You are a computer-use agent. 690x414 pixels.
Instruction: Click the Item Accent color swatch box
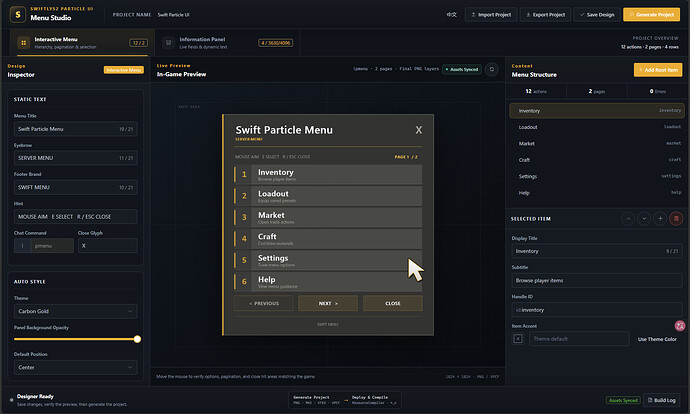[x=518, y=339]
